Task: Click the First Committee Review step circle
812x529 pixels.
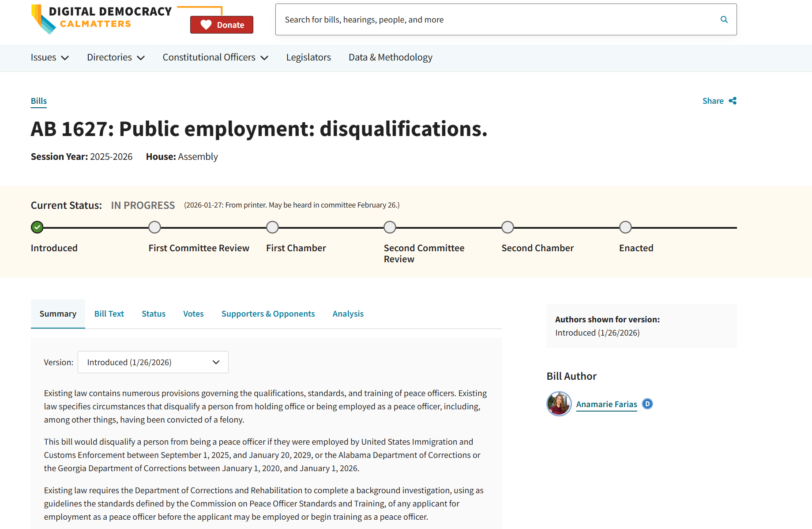Action: coord(154,227)
